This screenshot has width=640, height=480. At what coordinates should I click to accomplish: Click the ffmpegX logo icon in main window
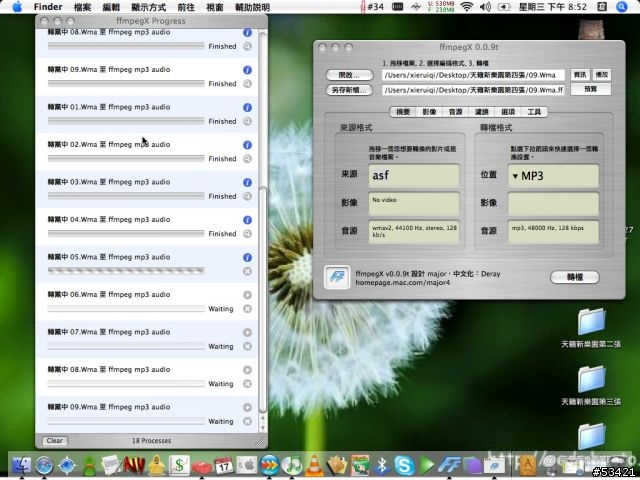pos(337,277)
